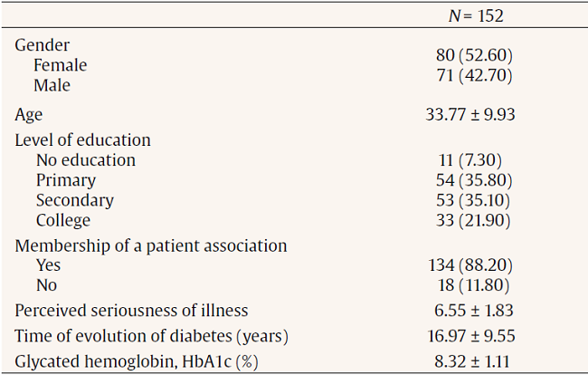Click the Level of education heading
This screenshot has height=375, width=588.
click(82, 140)
